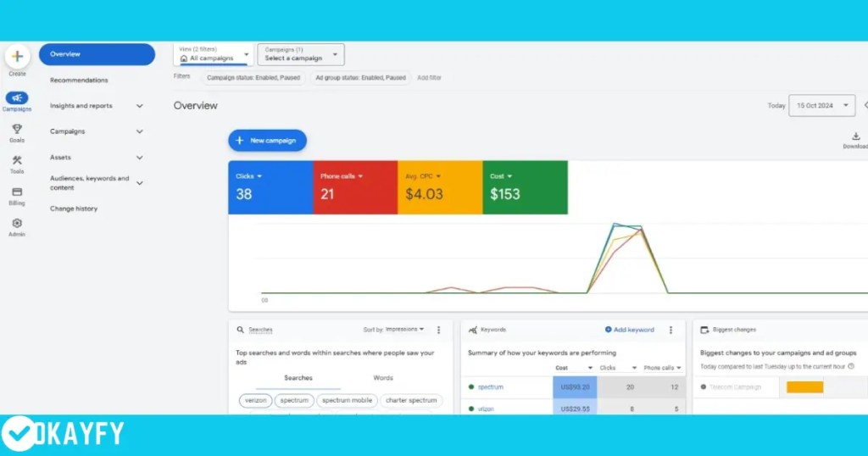Select Overview in the sidebar
This screenshot has width=868, height=456.
[x=97, y=54]
